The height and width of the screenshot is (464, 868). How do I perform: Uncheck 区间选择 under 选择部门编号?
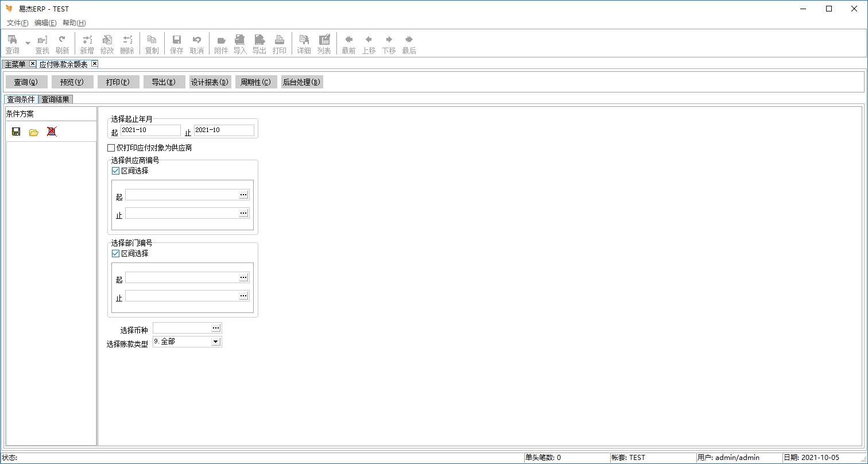(116, 253)
